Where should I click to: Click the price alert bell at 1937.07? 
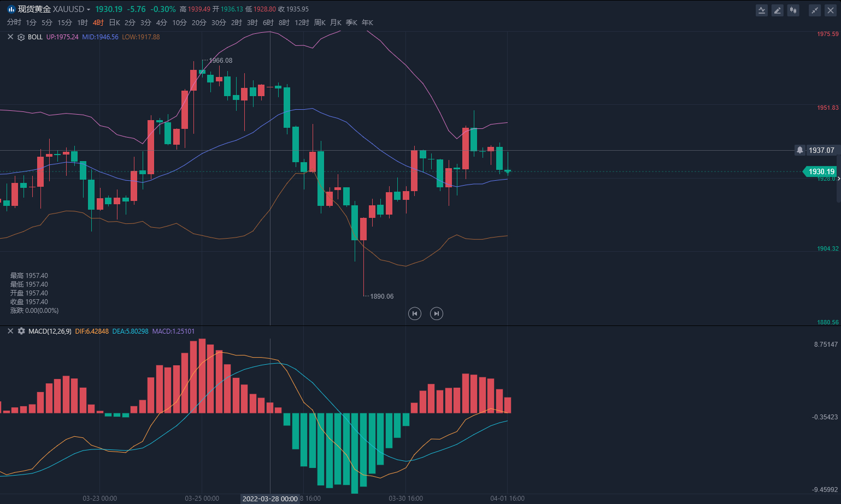click(800, 150)
